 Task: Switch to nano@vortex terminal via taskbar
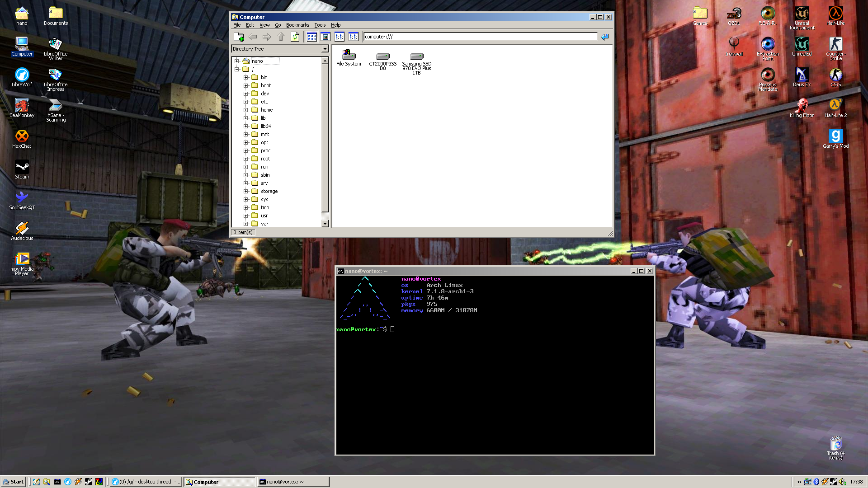(293, 482)
